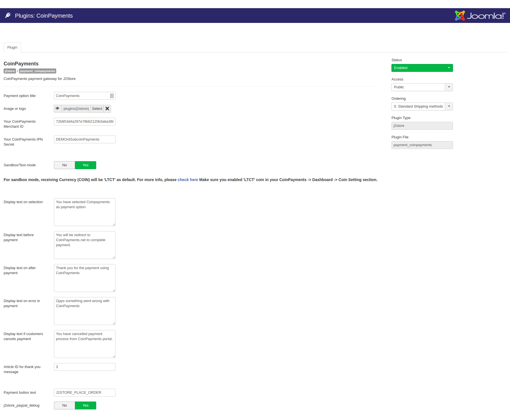Click the Joomla logo

pyautogui.click(x=480, y=16)
